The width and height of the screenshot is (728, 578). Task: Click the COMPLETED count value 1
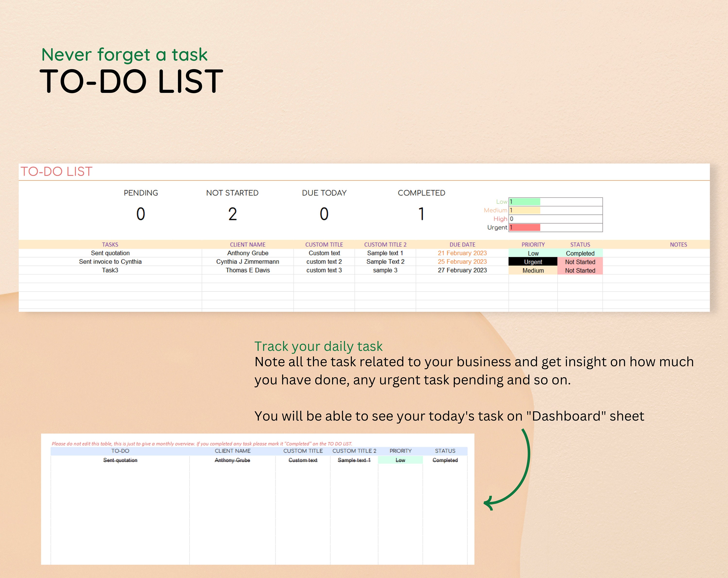422,214
